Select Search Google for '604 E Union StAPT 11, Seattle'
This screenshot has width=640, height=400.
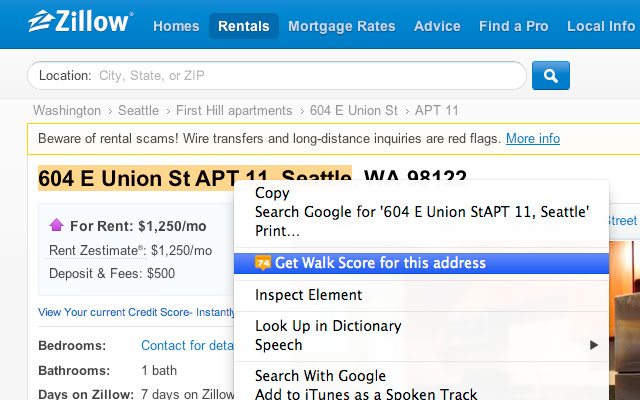[421, 212]
